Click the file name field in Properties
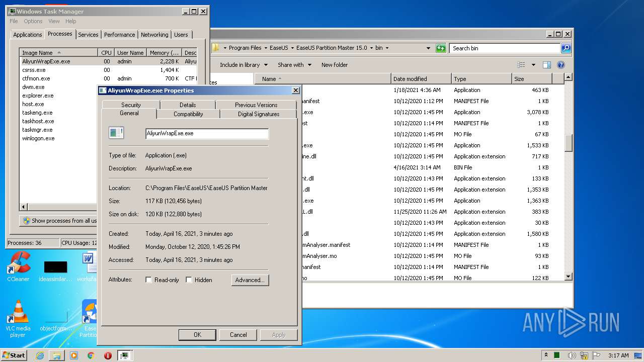The width and height of the screenshot is (644, 362). [x=207, y=134]
